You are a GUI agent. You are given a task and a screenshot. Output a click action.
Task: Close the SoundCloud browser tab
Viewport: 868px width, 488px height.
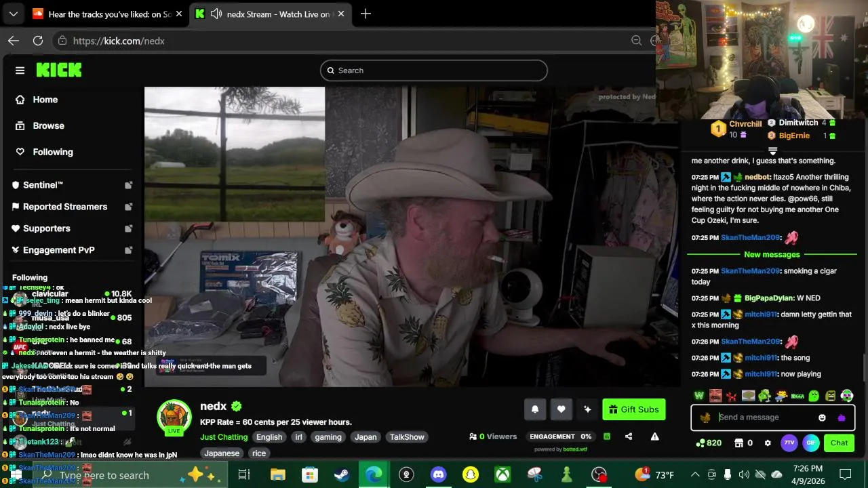[179, 14]
